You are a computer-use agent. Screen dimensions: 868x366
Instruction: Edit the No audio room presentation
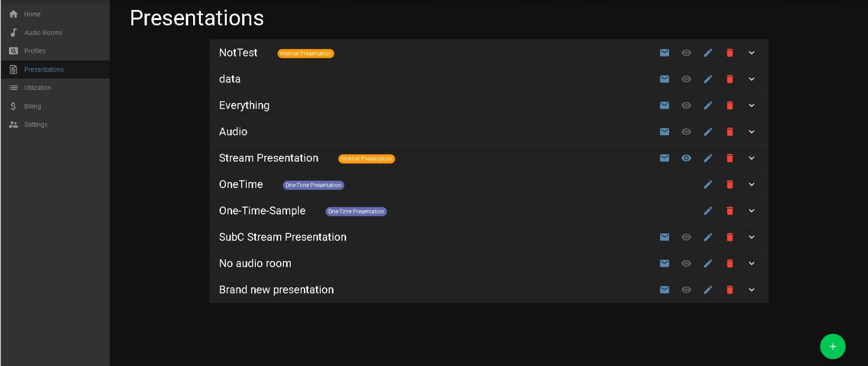point(708,264)
